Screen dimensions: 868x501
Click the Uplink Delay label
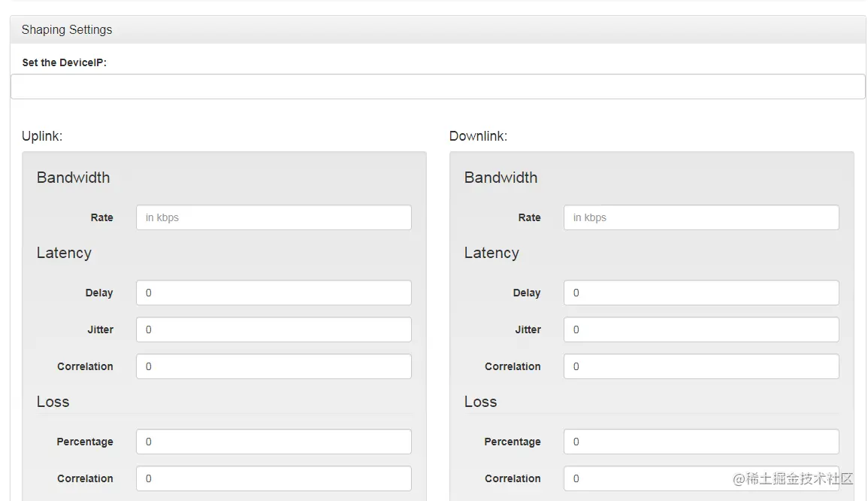pyautogui.click(x=99, y=293)
